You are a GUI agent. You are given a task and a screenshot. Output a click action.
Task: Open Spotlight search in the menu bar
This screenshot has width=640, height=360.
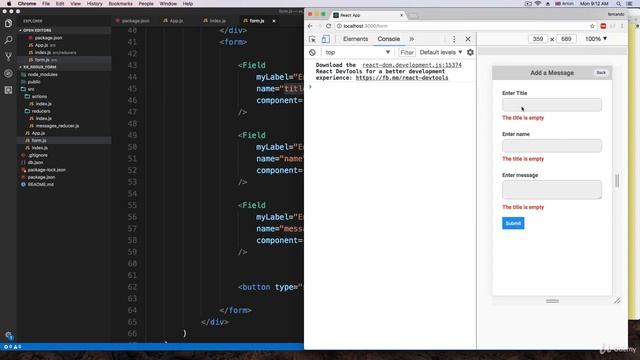tap(619, 4)
